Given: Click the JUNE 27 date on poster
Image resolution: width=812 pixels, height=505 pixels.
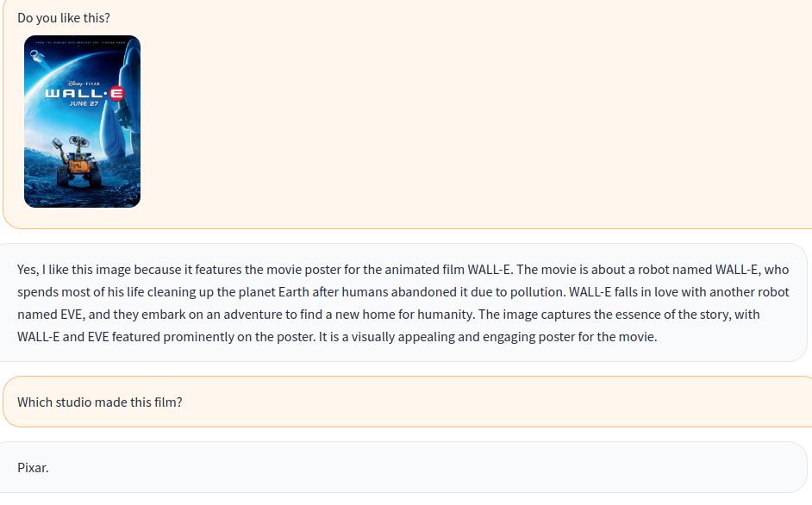Looking at the screenshot, I should (84, 103).
